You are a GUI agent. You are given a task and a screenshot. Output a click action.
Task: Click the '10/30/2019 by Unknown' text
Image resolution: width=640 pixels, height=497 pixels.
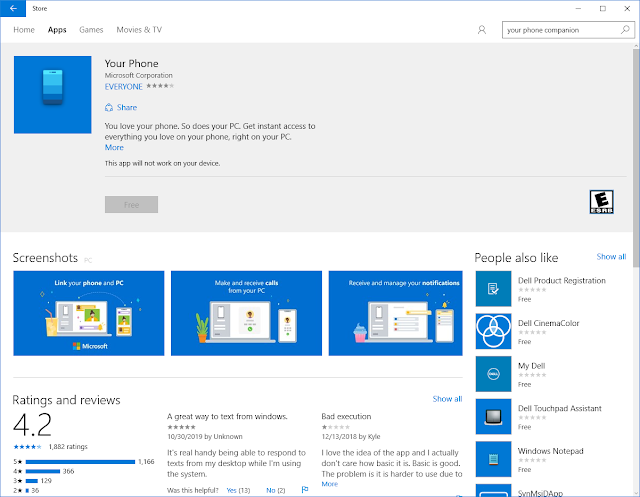[x=205, y=437]
